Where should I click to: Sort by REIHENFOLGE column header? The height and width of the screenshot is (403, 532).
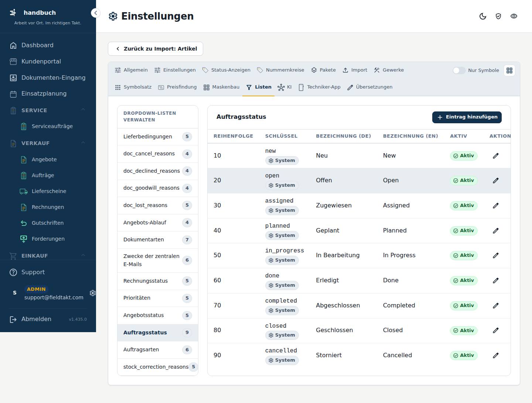[x=233, y=136]
